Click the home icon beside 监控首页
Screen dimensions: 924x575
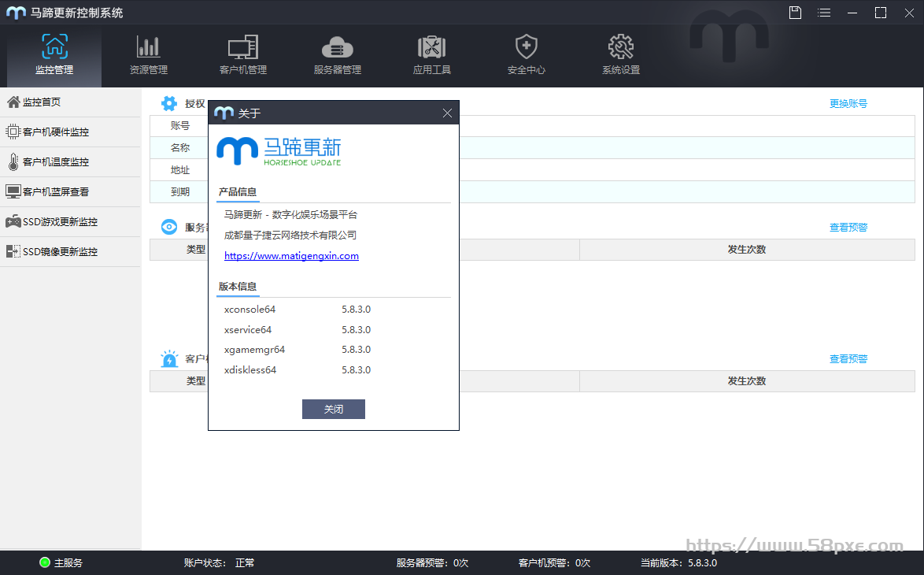point(13,102)
